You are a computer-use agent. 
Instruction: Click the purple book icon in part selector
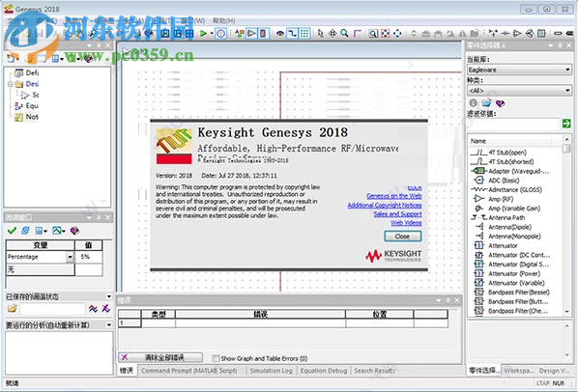[x=501, y=103]
